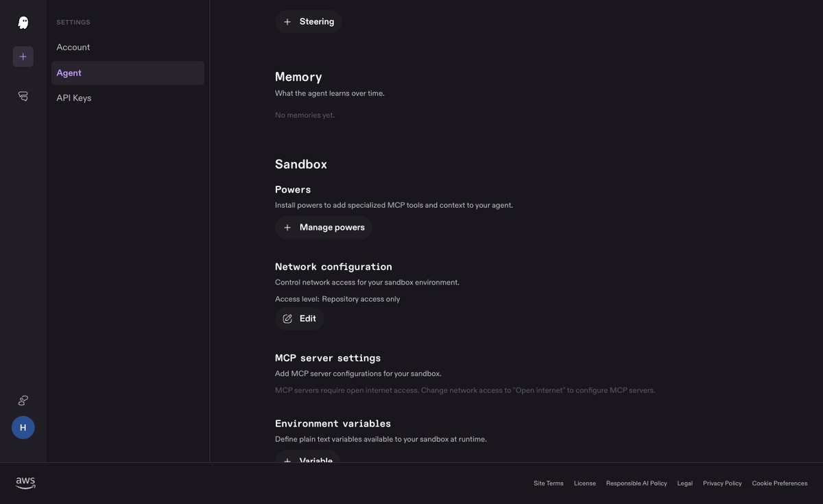The image size is (823, 504).
Task: Click the pencil icon on Edit
Action: pyautogui.click(x=287, y=318)
